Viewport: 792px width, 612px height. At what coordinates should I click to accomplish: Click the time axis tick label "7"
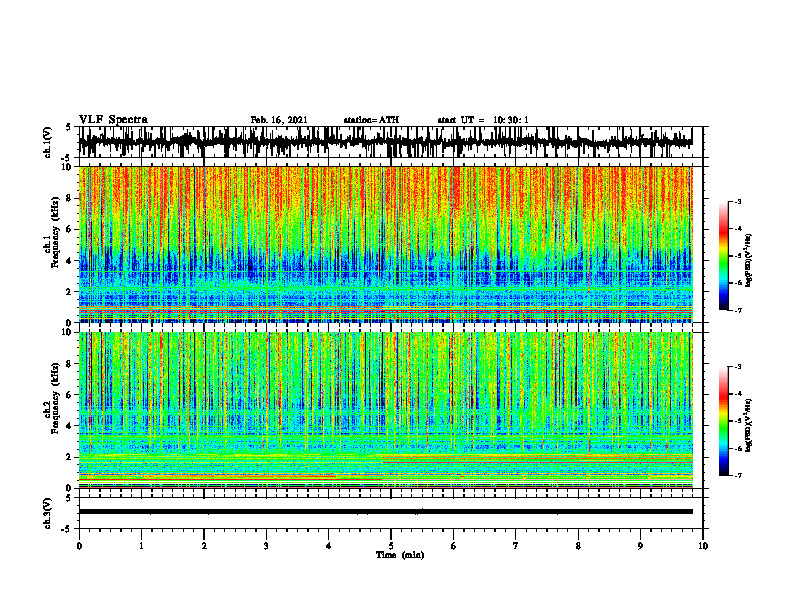tap(516, 546)
